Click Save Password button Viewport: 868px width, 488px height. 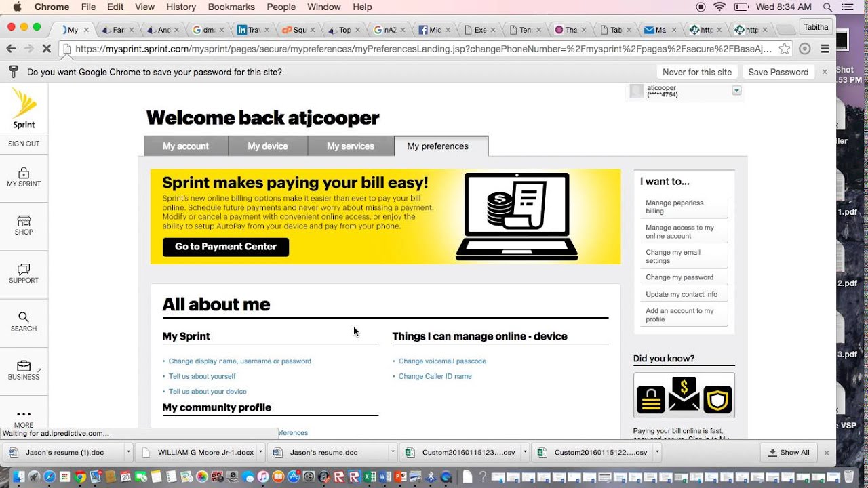coord(778,72)
